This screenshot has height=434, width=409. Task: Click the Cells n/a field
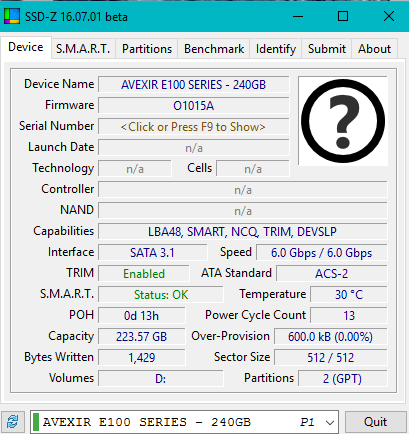pos(253,169)
